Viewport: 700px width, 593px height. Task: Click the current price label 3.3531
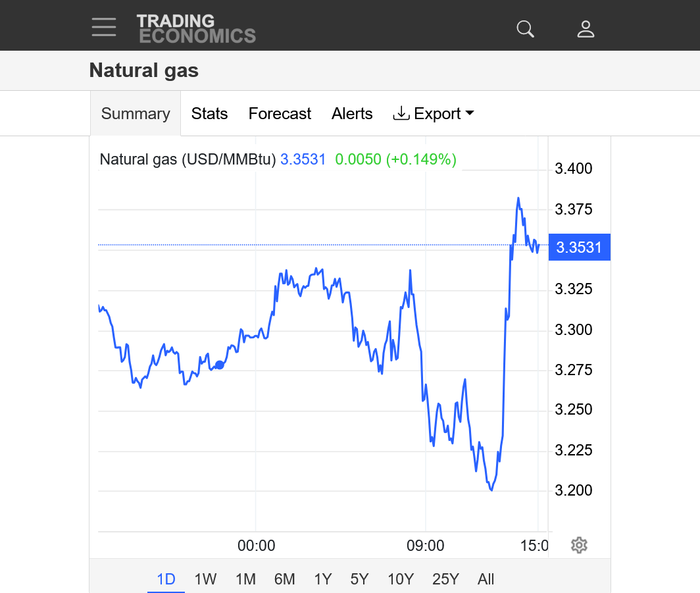pyautogui.click(x=579, y=247)
